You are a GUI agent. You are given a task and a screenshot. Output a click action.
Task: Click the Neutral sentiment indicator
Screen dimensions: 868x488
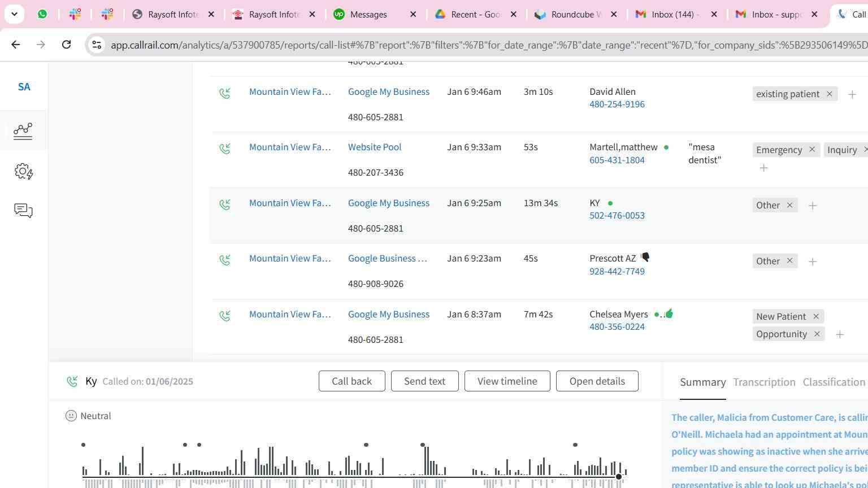click(x=88, y=416)
